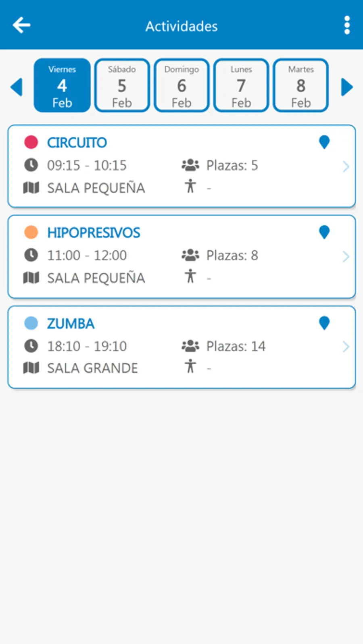The height and width of the screenshot is (644, 363).
Task: Open the three-dot overflow menu
Action: [347, 25]
